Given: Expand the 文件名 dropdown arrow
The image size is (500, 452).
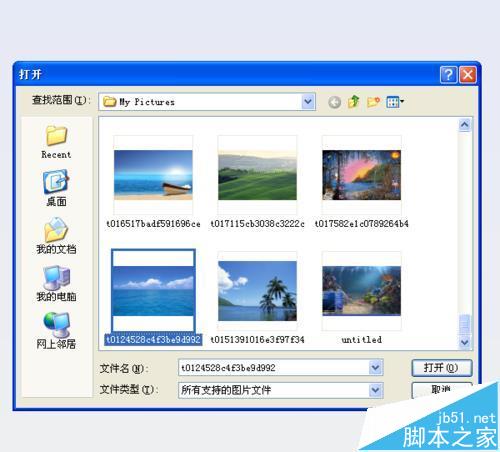Looking at the screenshot, I should 376,368.
